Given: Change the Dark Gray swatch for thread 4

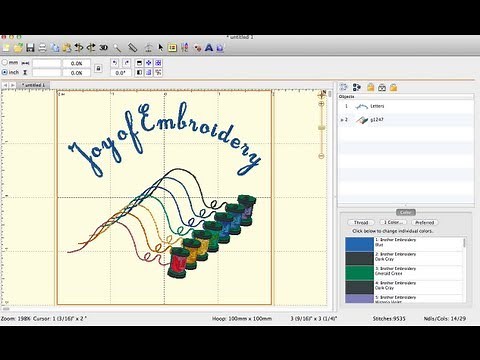Looking at the screenshot, I should point(359,287).
